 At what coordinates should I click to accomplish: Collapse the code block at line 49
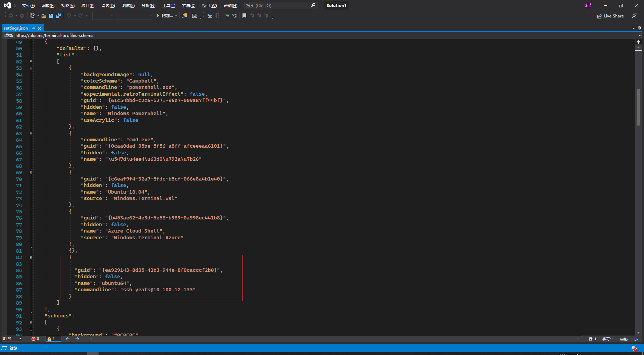[x=31, y=42]
